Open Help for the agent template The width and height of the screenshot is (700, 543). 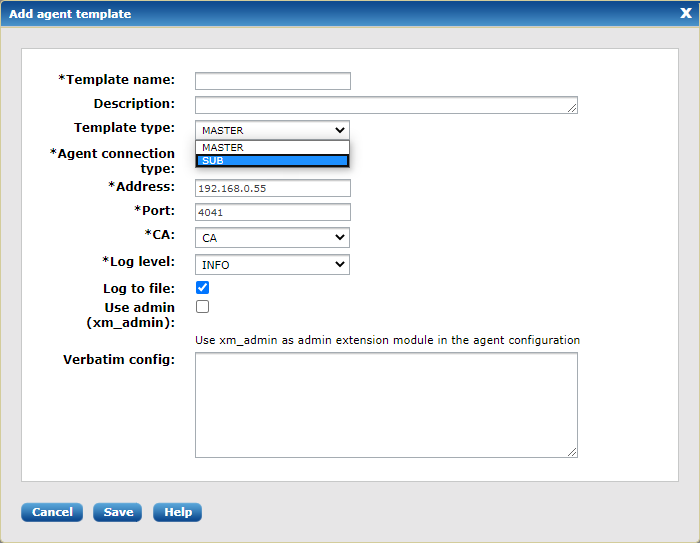click(x=178, y=512)
